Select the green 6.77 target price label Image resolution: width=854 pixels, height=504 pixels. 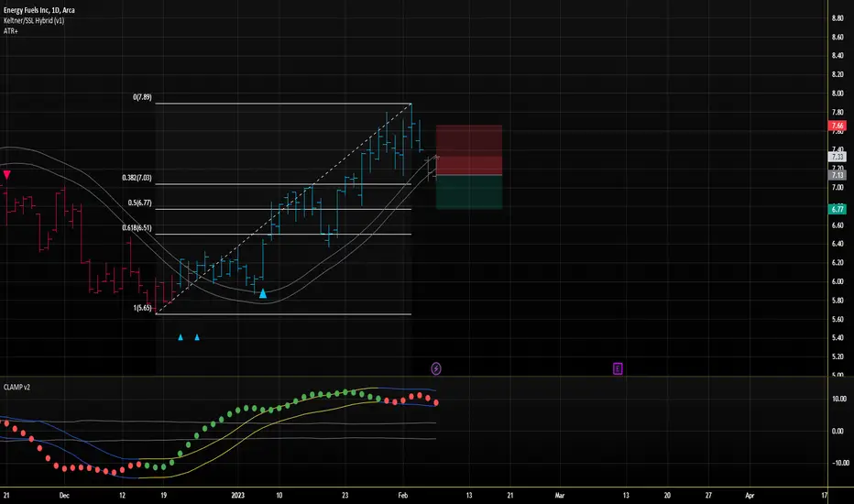click(837, 209)
